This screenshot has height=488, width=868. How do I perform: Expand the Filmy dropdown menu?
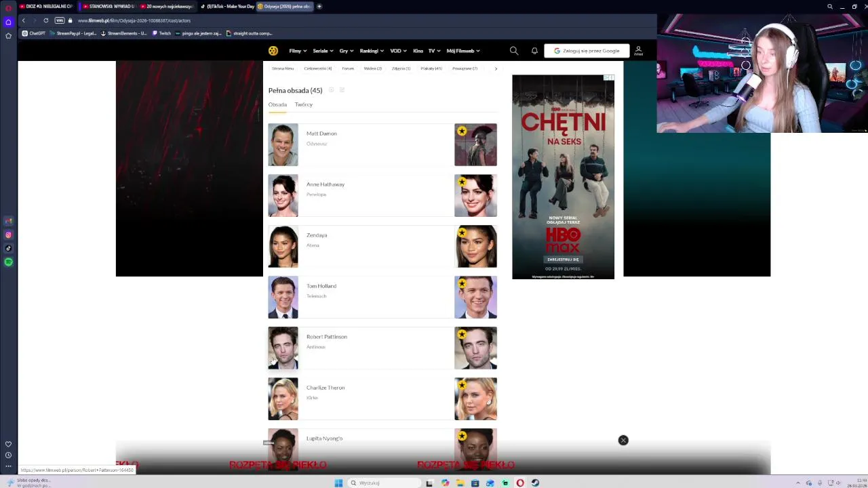point(298,51)
